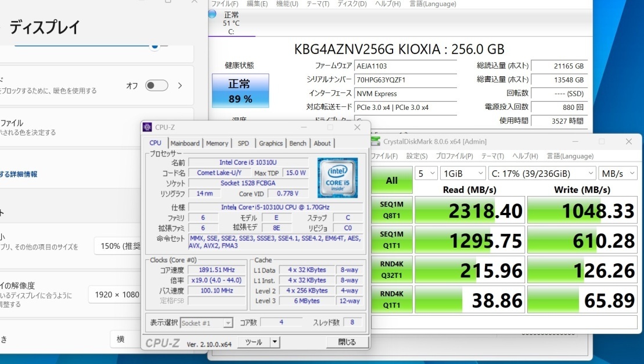Switch to the Graphics tab in CPU-Z
Screen dimensions: 644x364
[271, 143]
